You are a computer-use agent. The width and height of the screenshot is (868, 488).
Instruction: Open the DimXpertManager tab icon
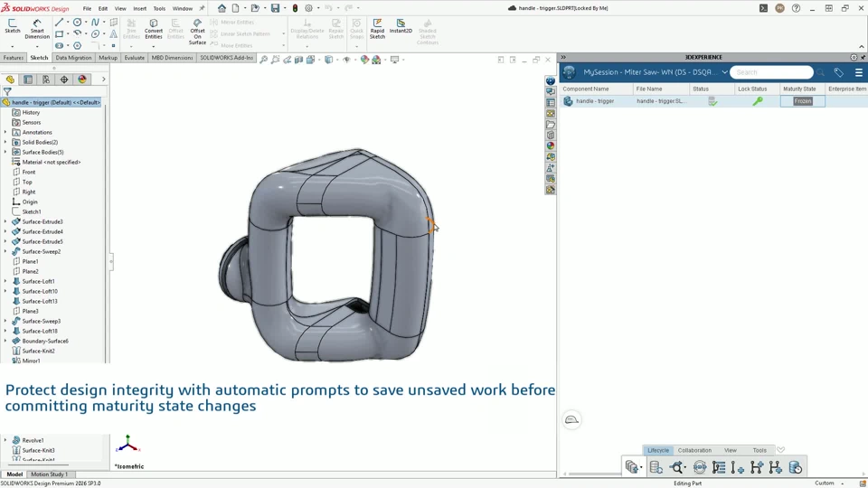click(x=64, y=80)
